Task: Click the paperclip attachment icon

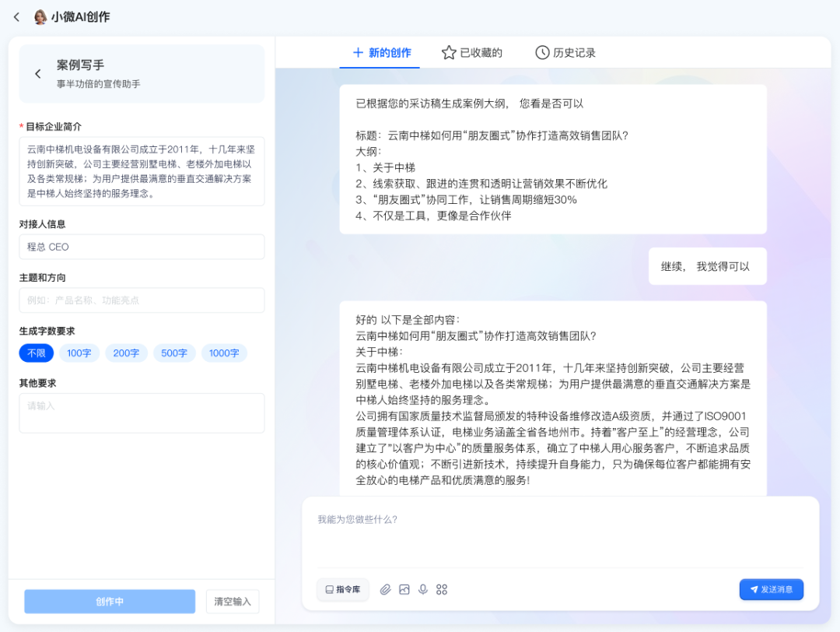Action: click(385, 589)
